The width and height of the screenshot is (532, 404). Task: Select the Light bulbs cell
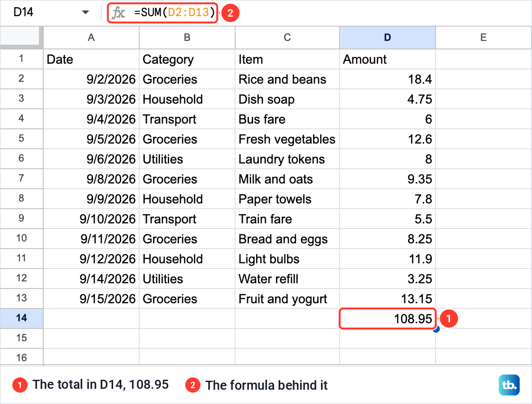click(x=287, y=259)
